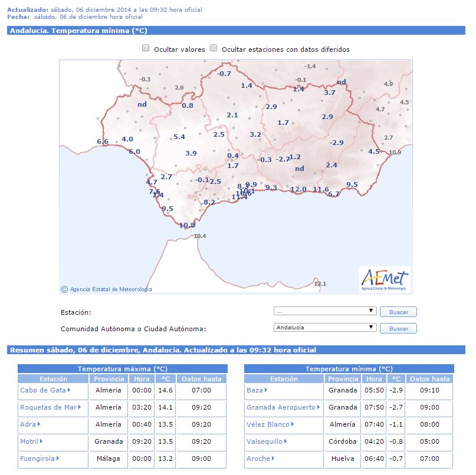Click the 10.8 temperature value on the map

[x=187, y=225]
